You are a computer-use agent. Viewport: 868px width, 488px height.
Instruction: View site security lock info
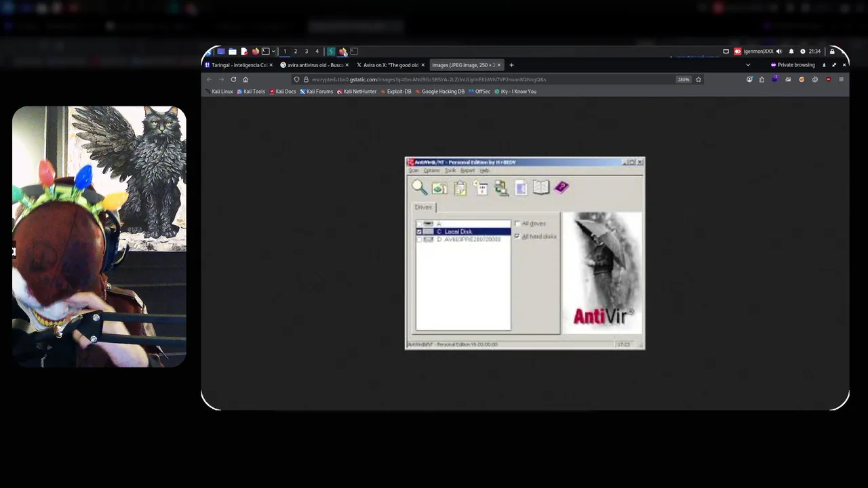(x=306, y=79)
